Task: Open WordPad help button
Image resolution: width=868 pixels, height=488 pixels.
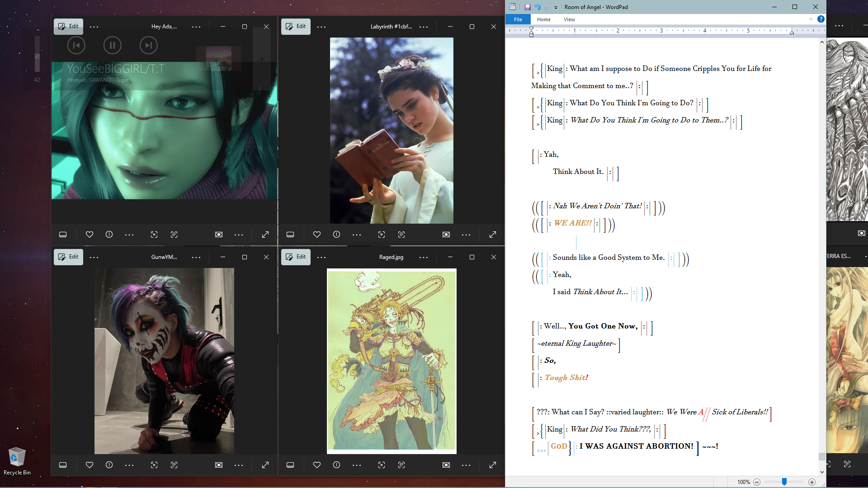Action: pyautogui.click(x=821, y=19)
